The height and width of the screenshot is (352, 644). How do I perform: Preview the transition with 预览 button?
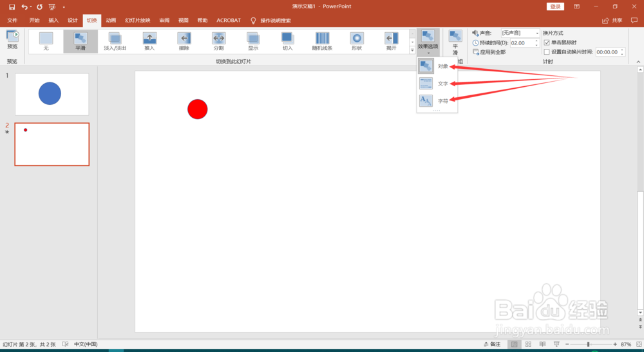point(12,40)
